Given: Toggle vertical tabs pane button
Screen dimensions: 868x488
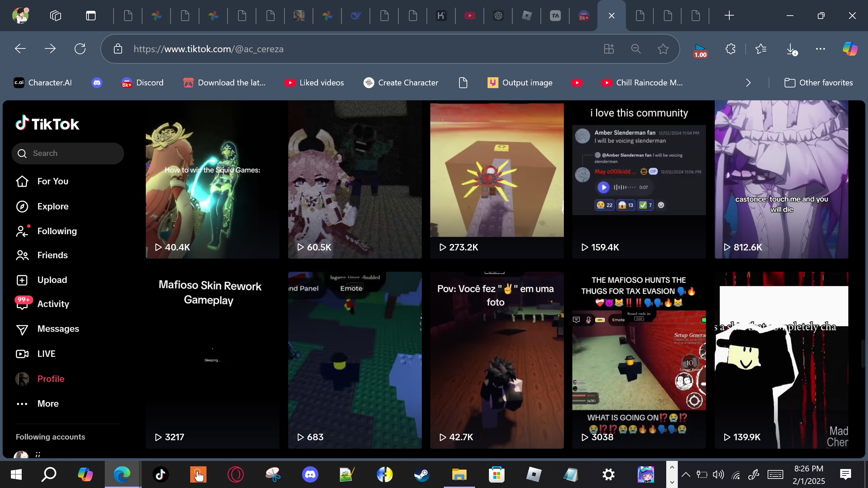Looking at the screenshot, I should pos(91,16).
